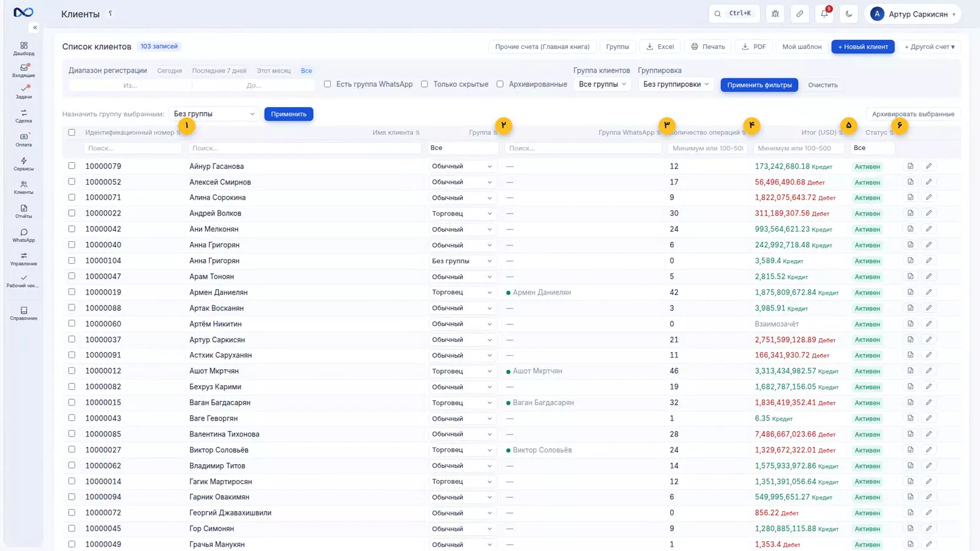Select the 'Сегодня' date range tab
This screenshot has width=980, height=551.
point(170,71)
